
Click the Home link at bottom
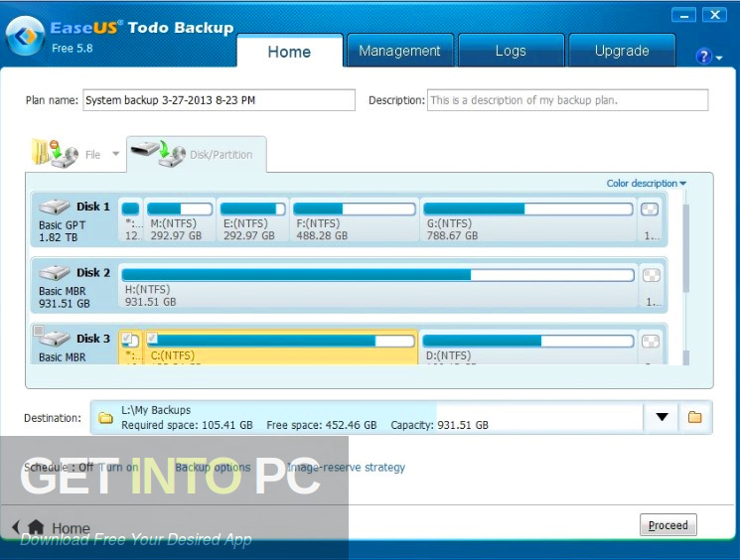coord(71,528)
